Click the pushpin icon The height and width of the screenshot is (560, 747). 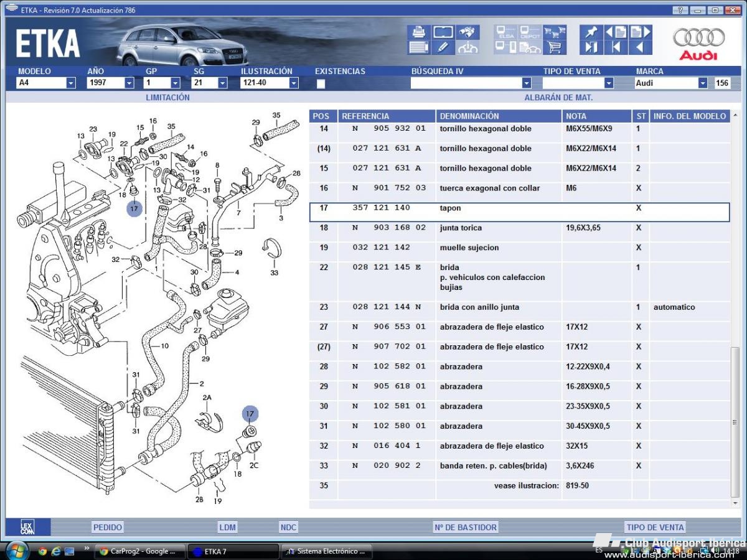pyautogui.click(x=591, y=32)
